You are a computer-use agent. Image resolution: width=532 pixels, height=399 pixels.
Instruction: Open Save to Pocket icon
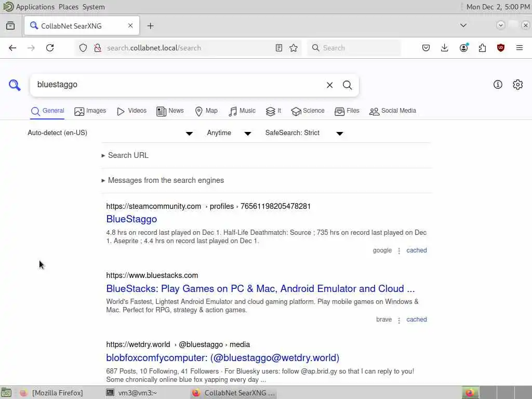tap(426, 48)
